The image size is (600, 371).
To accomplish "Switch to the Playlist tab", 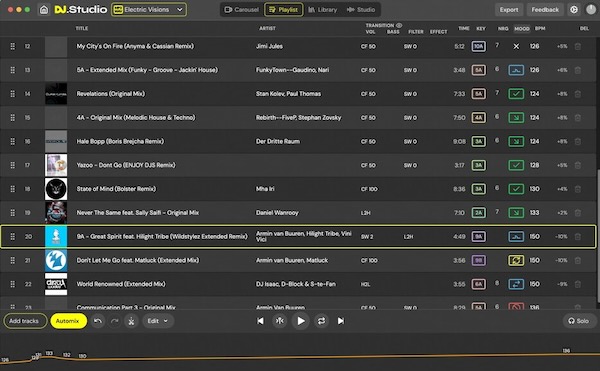I will [284, 10].
